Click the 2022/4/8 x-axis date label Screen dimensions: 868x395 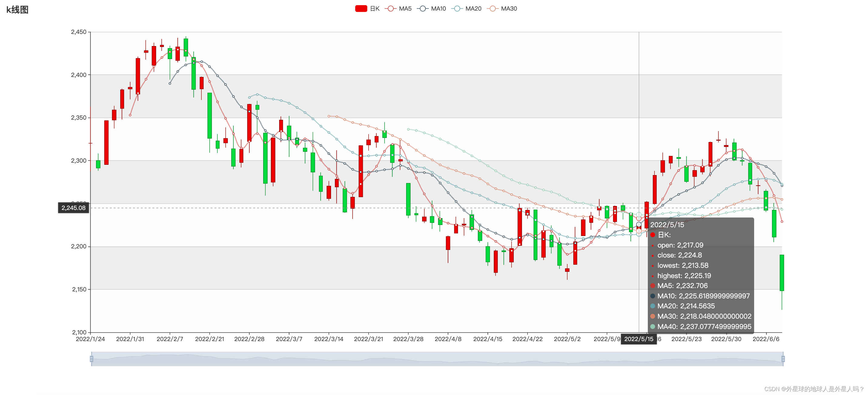click(x=448, y=339)
